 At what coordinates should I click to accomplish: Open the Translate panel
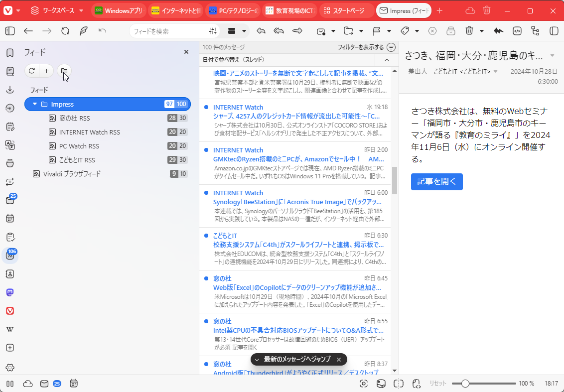tap(10, 145)
